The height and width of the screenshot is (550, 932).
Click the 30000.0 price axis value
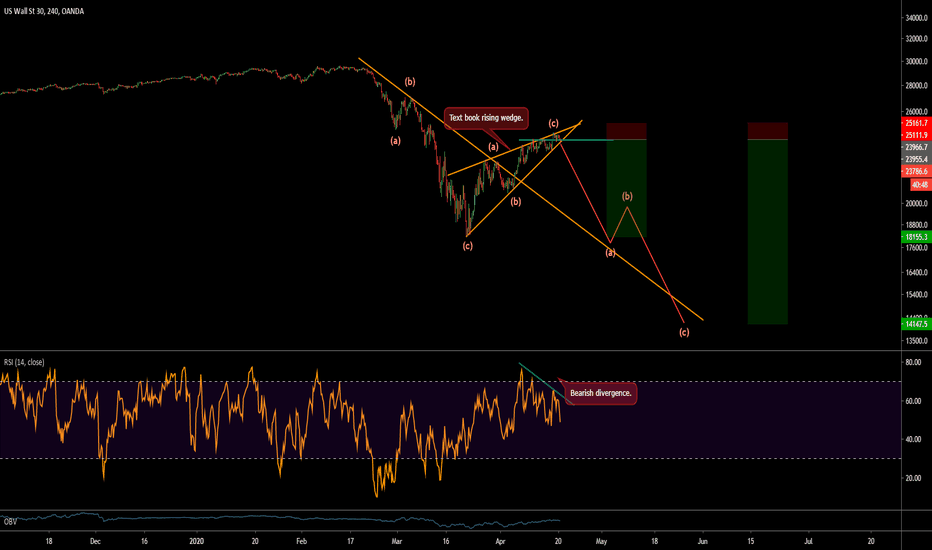(x=917, y=61)
